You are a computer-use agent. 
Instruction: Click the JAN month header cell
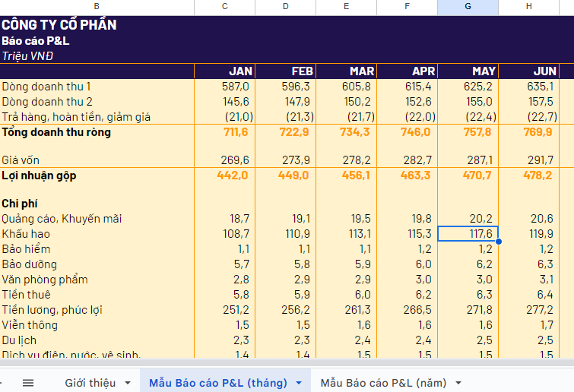click(x=224, y=71)
